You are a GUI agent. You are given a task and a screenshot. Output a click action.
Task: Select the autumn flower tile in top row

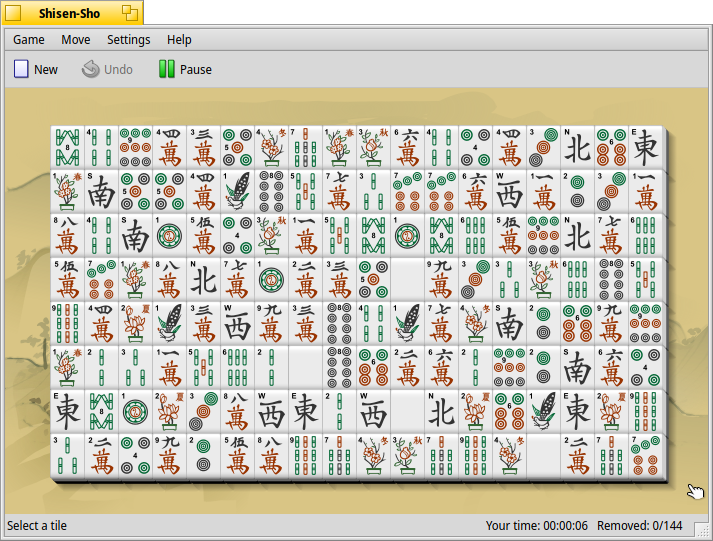pyautogui.click(x=374, y=147)
